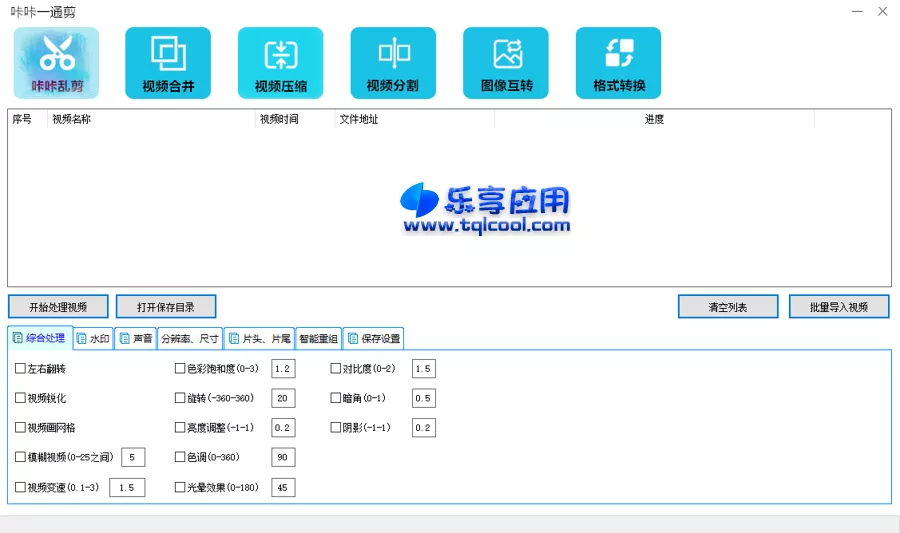The height and width of the screenshot is (533, 900).
Task: Open the 咔咔乱剪 scissors tool
Action: point(56,63)
